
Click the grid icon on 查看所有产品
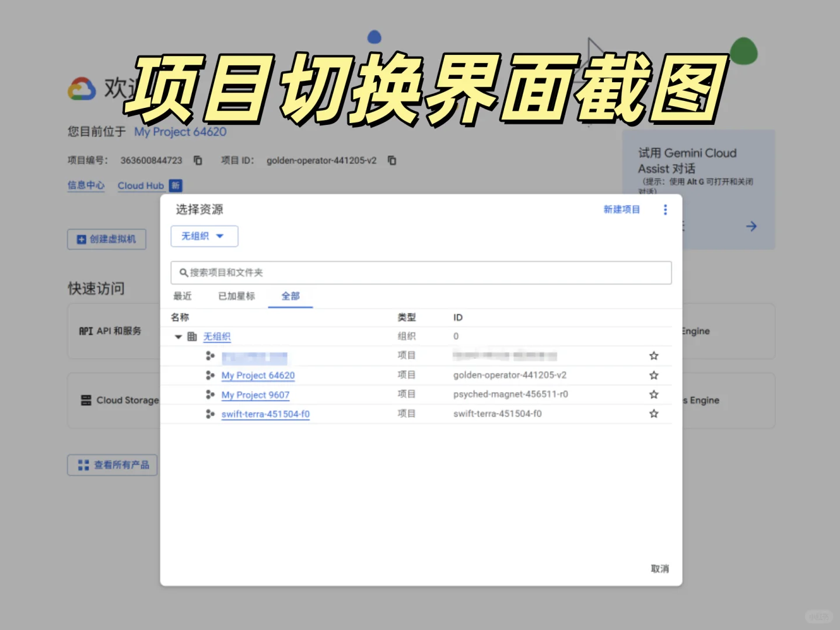(82, 464)
